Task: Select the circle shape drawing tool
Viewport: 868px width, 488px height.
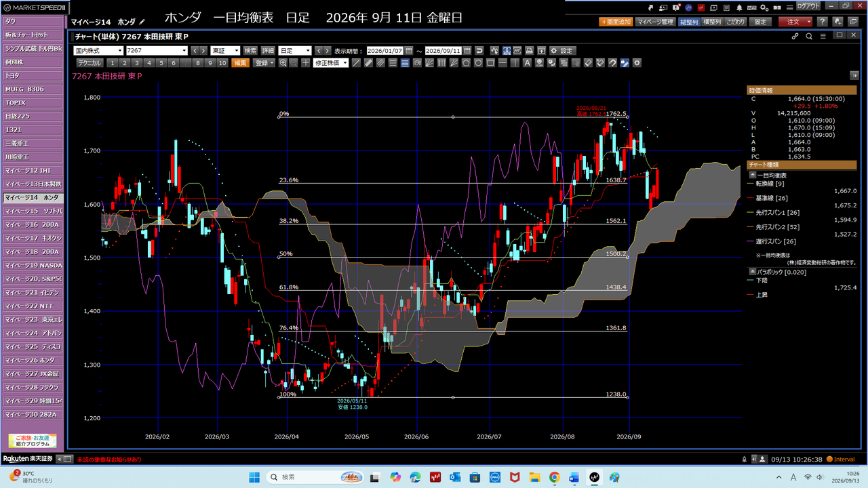Action: pyautogui.click(x=478, y=63)
